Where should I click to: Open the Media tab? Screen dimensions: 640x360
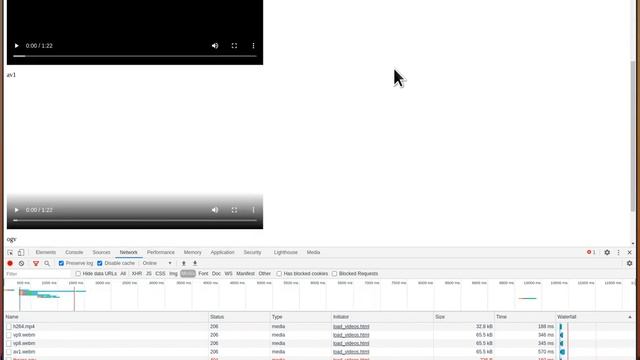click(313, 252)
